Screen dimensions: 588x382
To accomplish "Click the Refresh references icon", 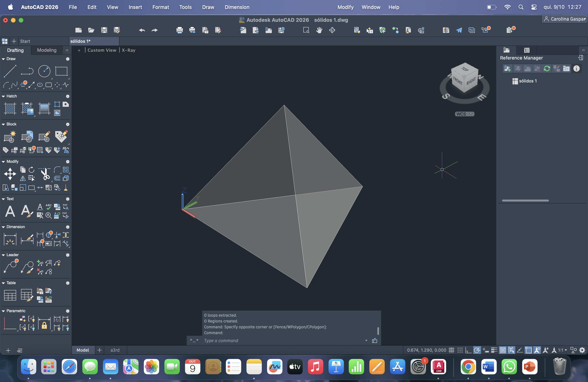I will [x=547, y=68].
